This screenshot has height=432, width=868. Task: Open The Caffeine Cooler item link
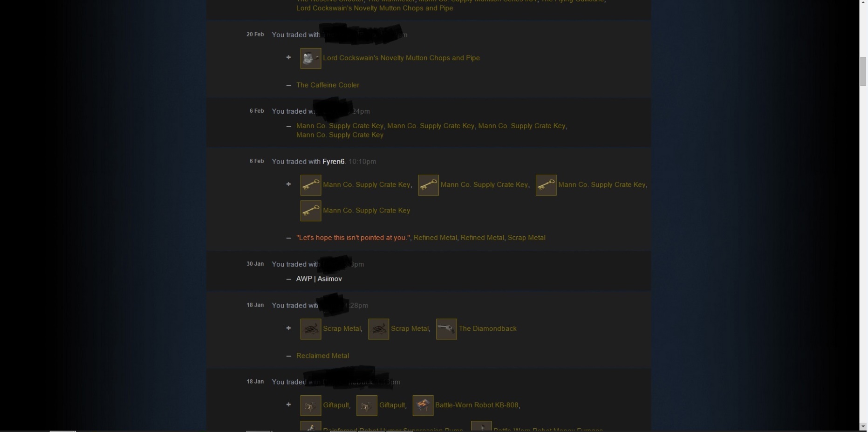point(328,85)
